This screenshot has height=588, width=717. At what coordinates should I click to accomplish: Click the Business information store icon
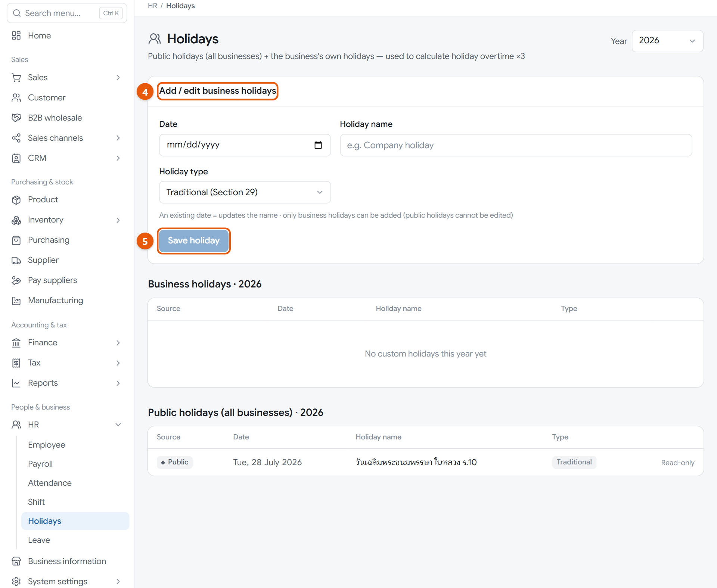point(16,561)
